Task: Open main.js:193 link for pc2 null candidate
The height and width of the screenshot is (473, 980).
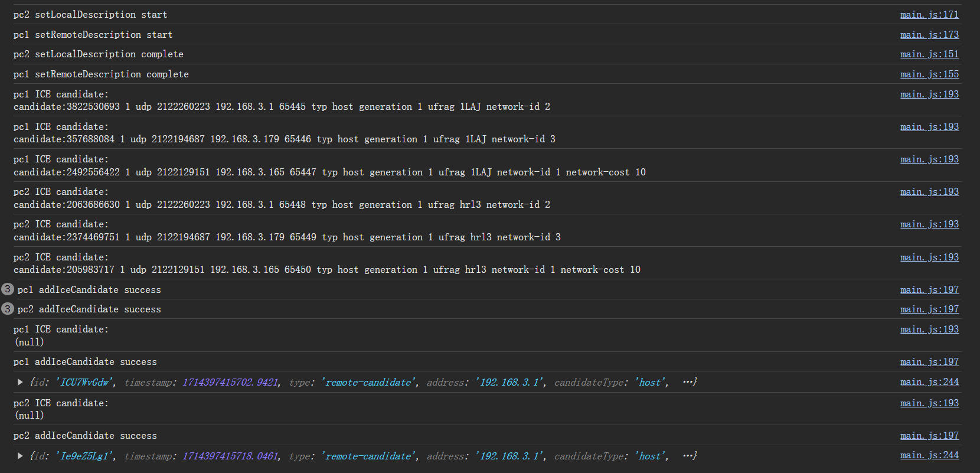Action: (929, 403)
